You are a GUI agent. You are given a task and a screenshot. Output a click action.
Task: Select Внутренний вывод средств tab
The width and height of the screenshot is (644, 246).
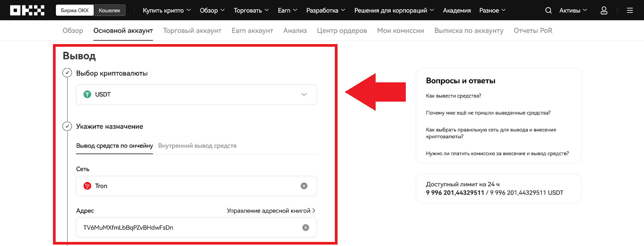click(x=197, y=146)
